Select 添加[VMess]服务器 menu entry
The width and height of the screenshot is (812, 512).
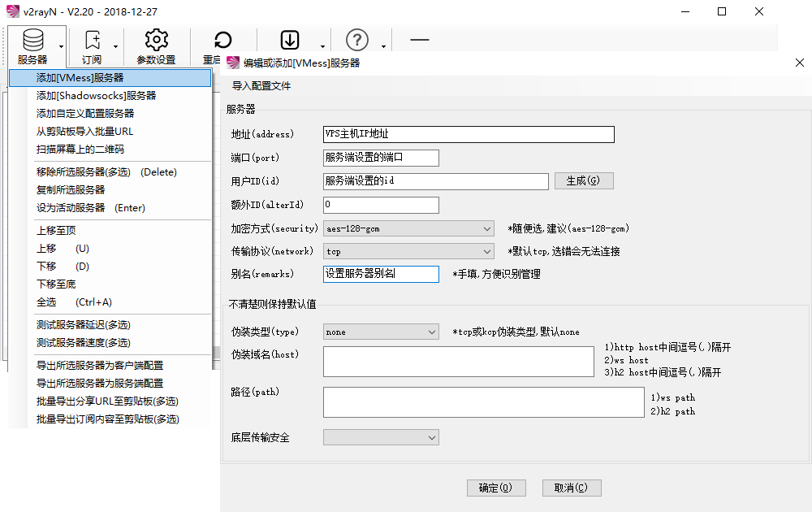110,78
